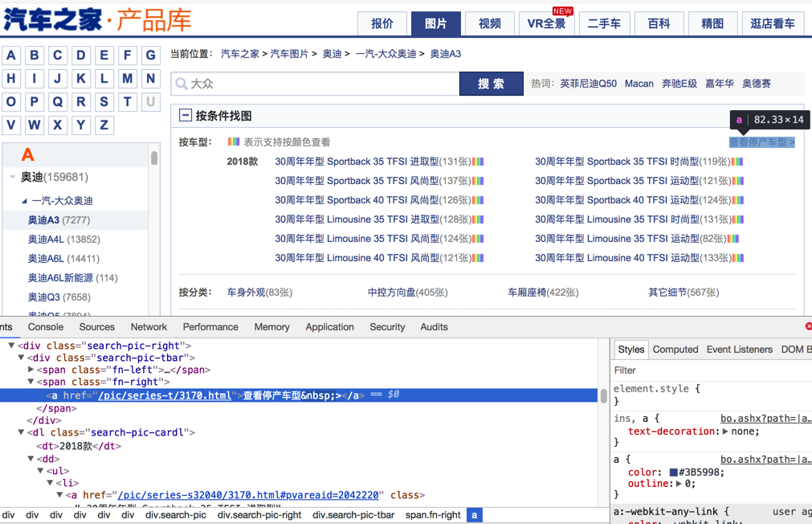
Task: Switch to DevTools Console tab
Action: (x=46, y=327)
